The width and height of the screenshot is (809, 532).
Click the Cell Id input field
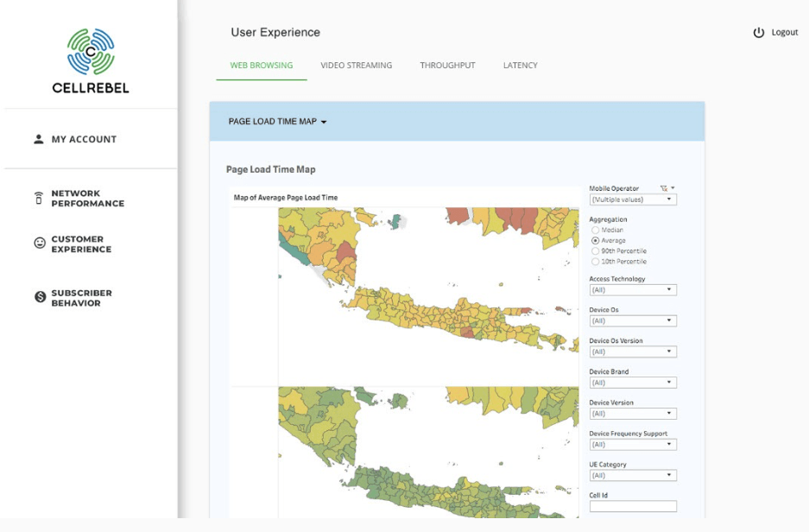click(x=632, y=506)
